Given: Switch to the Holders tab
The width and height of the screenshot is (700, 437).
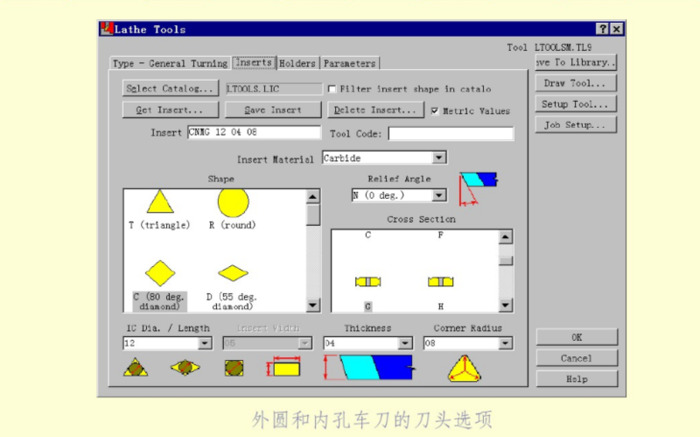Looking at the screenshot, I should pyautogui.click(x=297, y=64).
